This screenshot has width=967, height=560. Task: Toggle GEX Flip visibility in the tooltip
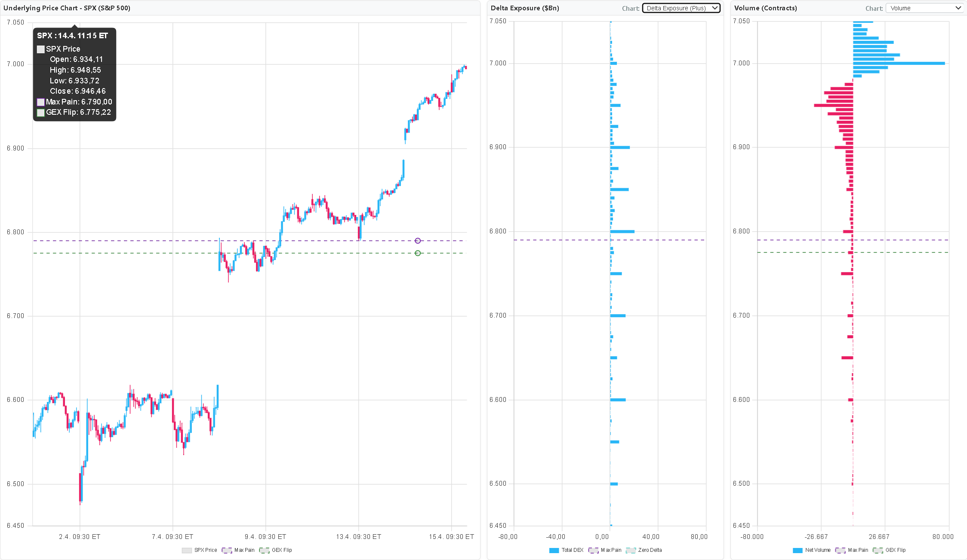(41, 112)
